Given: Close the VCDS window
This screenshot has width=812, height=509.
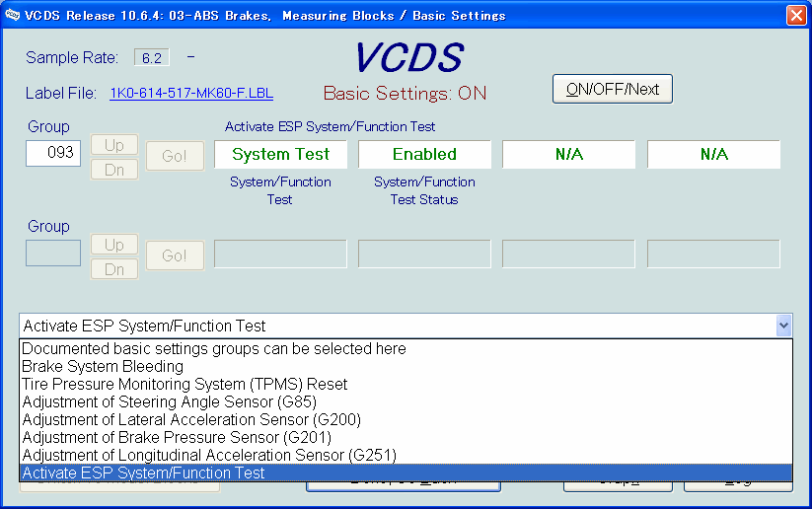Looking at the screenshot, I should point(796,15).
